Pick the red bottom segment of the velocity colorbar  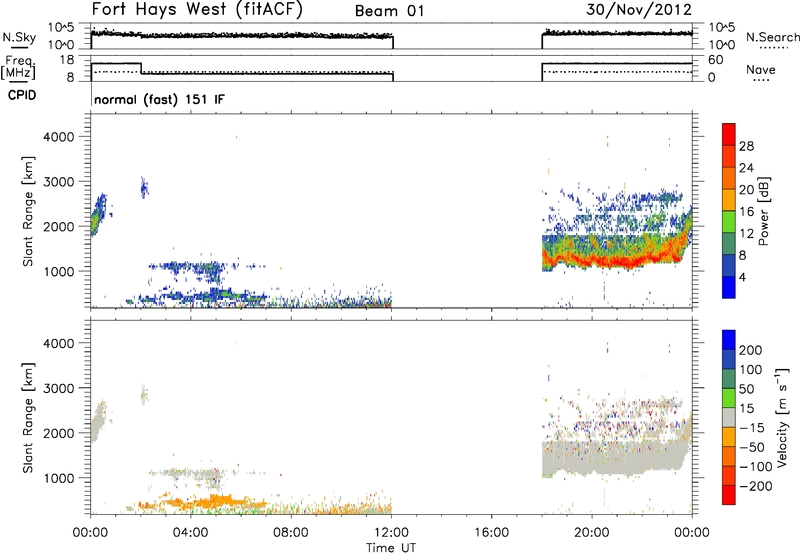729,495
